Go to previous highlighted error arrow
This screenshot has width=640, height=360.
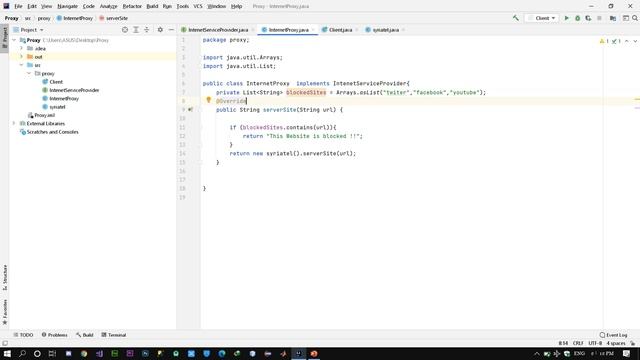click(x=627, y=41)
